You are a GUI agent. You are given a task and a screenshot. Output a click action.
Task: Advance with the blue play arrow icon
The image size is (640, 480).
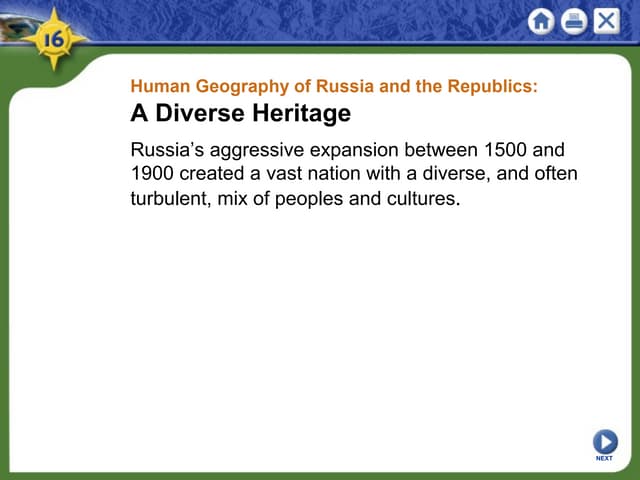click(x=604, y=440)
